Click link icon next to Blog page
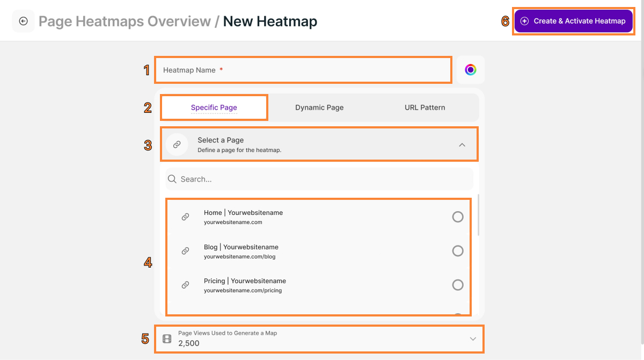Image resolution: width=644 pixels, height=360 pixels. pyautogui.click(x=185, y=251)
